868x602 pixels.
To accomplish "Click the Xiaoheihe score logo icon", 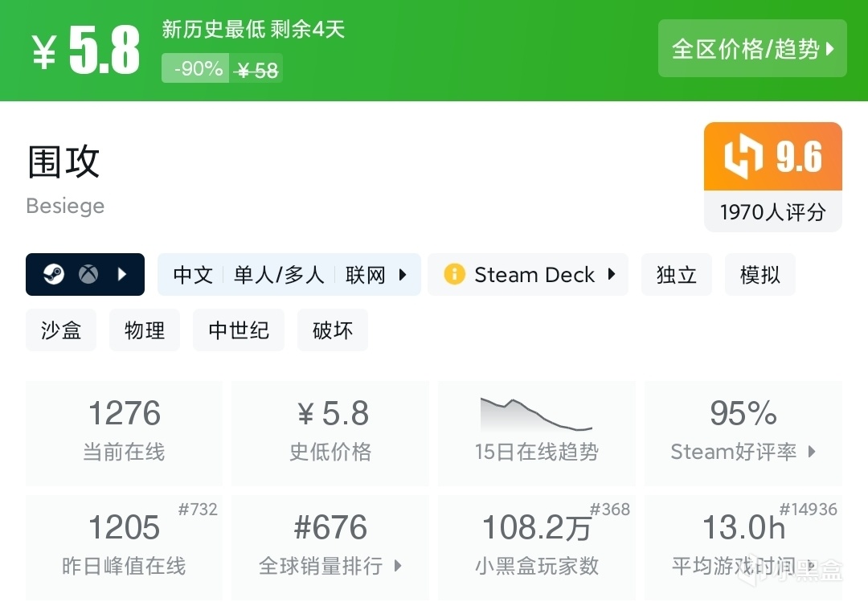I will pos(743,157).
